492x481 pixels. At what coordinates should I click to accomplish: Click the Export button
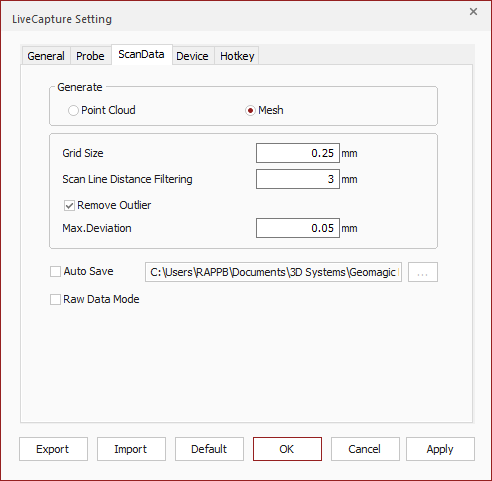(53, 449)
